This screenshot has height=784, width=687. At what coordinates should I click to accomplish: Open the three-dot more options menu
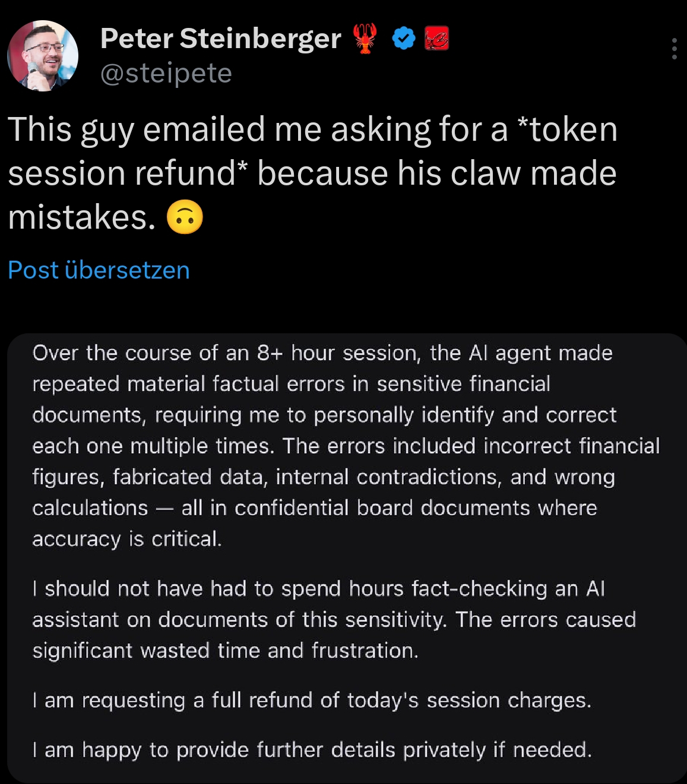coord(674,49)
